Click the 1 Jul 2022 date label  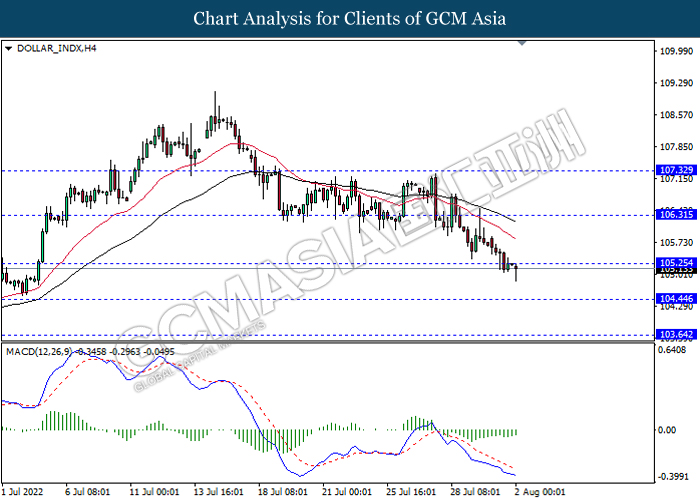click(x=23, y=492)
